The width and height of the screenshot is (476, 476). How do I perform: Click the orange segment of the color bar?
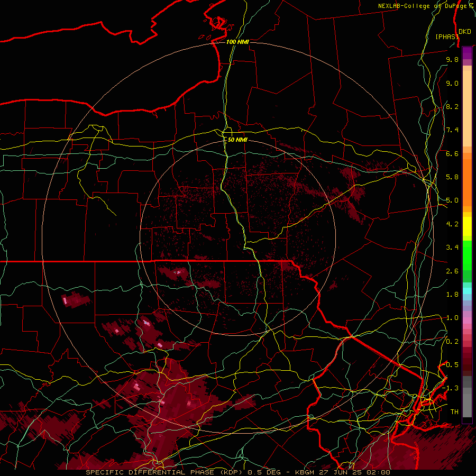467,179
